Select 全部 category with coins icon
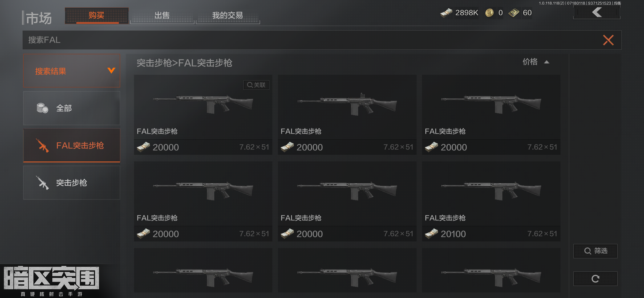 pyautogui.click(x=71, y=108)
